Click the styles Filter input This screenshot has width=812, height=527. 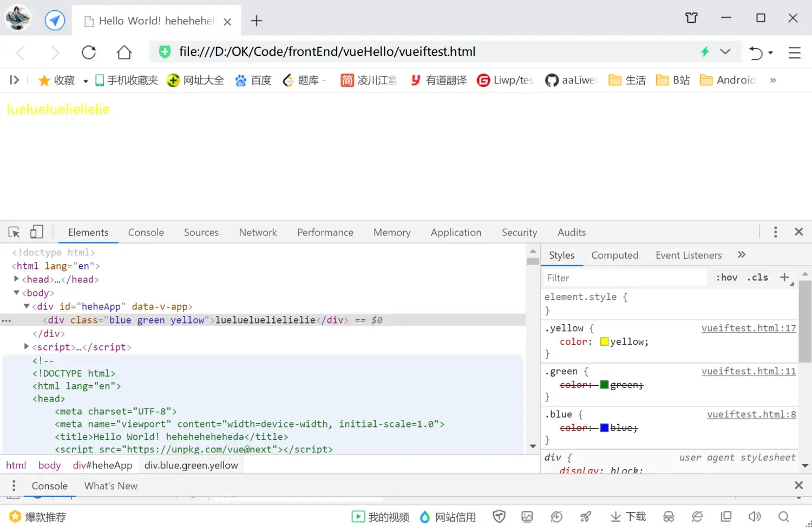[625, 278]
